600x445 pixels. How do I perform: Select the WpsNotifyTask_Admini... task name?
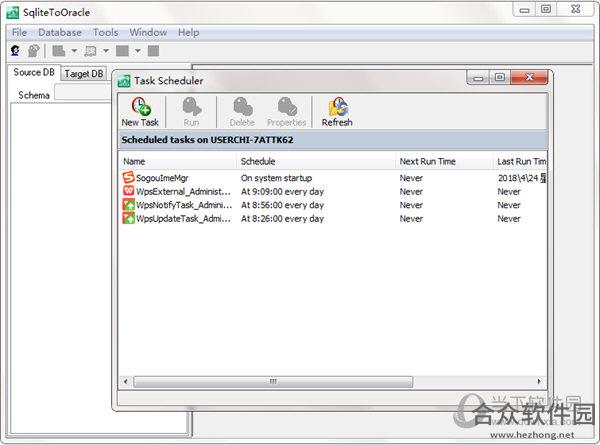tap(184, 205)
